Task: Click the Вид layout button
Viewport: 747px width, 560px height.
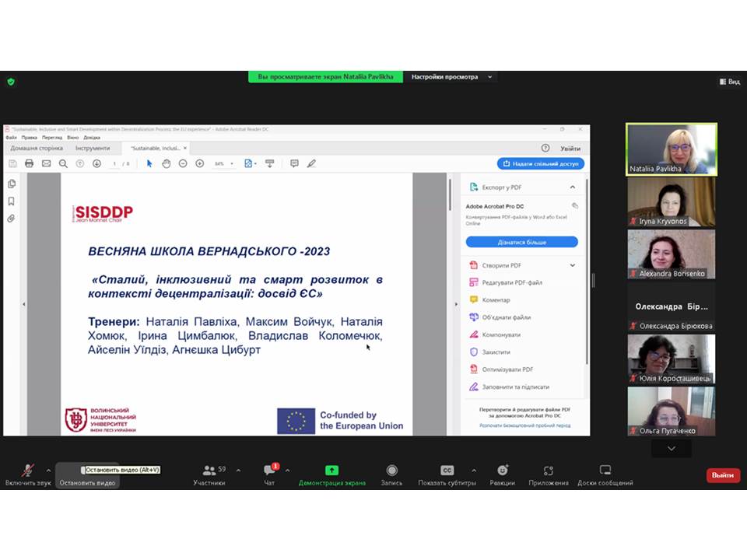Action: 729,82
